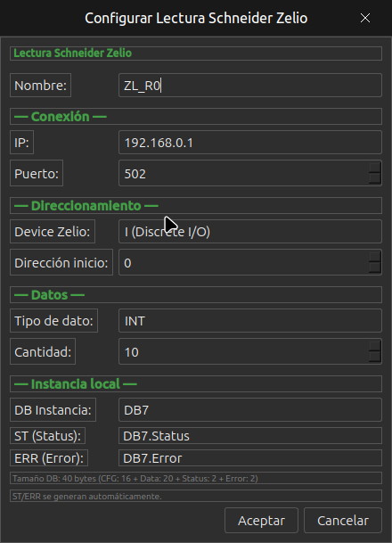The width and height of the screenshot is (392, 543).
Task: Click the DB Instancia: label
Action: (53, 410)
